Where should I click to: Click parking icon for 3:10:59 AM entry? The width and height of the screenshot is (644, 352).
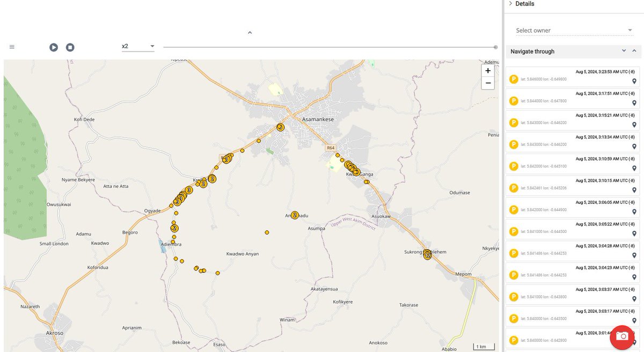(514, 166)
